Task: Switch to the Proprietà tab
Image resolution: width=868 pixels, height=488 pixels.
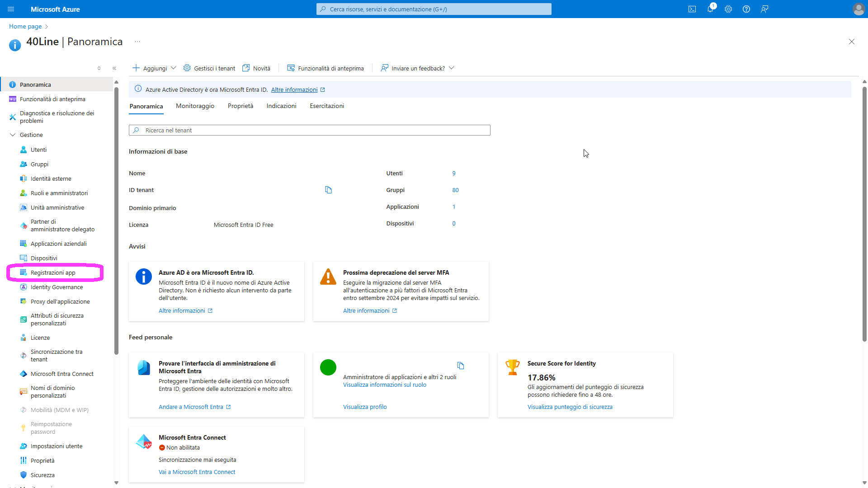Action: click(x=241, y=106)
